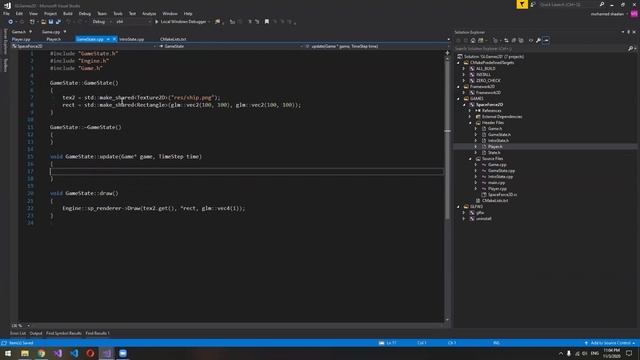Viewport: 640px width, 360px height.
Task: Select Player.cpp in Solution Explorer
Action: tap(497, 189)
